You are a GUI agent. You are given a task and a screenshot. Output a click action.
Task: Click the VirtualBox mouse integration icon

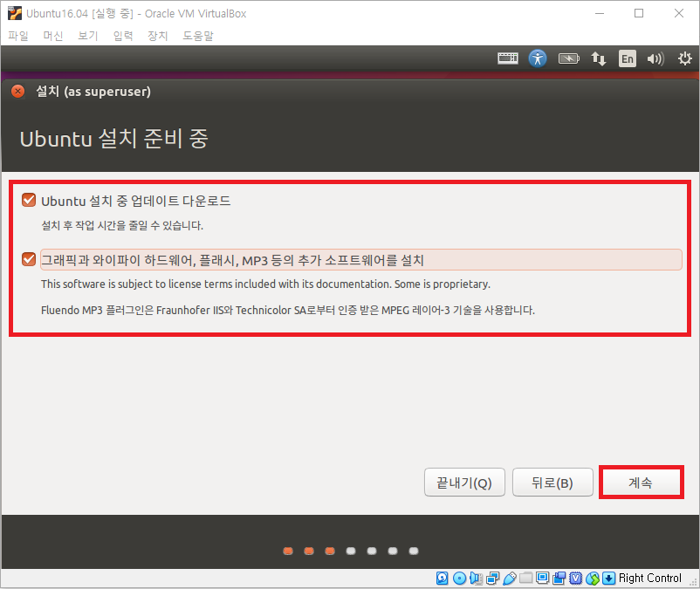(x=593, y=579)
